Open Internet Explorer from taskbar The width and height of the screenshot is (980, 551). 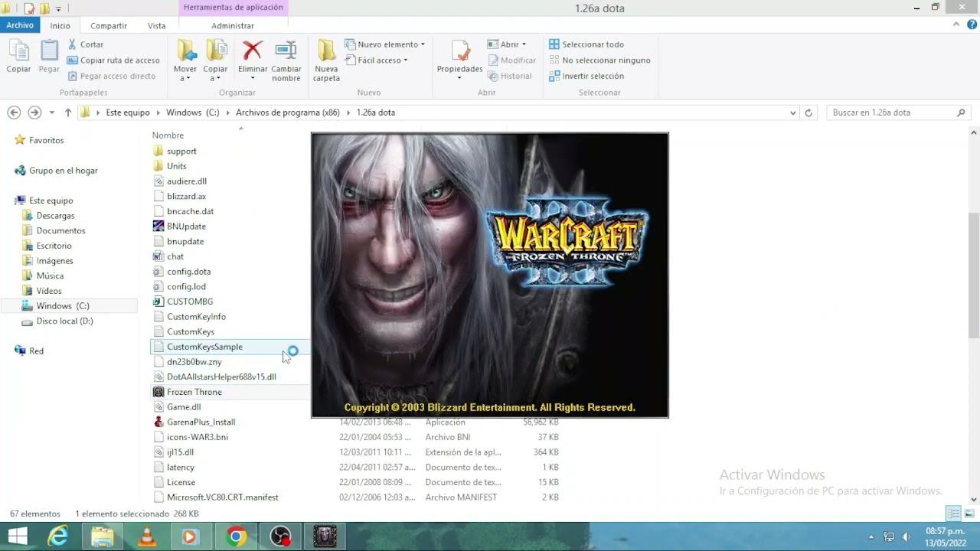pos(57,536)
